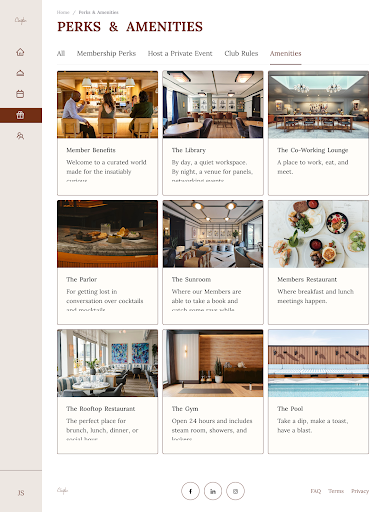Screen dimensions: 384x512
Task: Open The Gym photo
Action: (x=213, y=363)
